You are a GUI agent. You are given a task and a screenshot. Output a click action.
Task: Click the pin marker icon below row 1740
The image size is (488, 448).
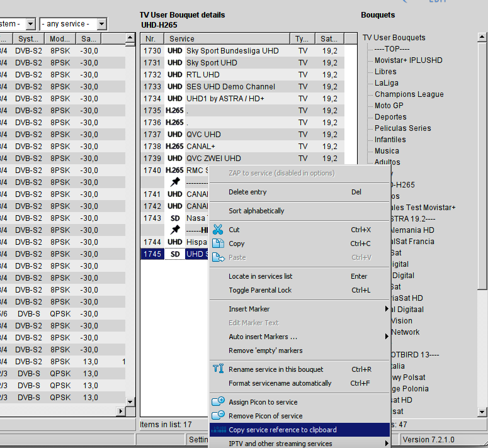click(175, 182)
